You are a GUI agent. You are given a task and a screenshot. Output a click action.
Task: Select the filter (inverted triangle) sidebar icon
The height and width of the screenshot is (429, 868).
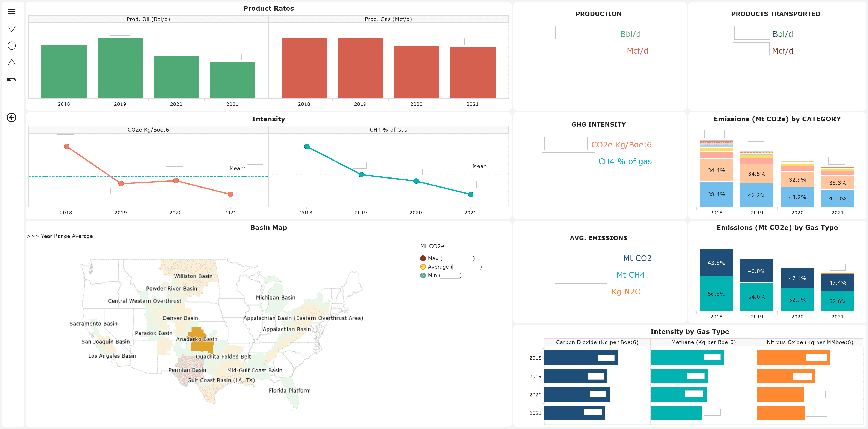click(11, 28)
